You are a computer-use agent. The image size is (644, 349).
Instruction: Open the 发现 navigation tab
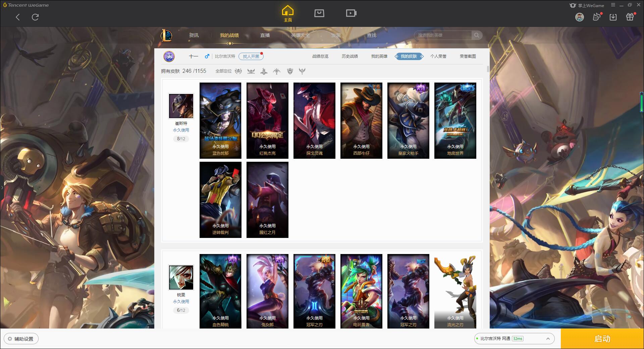pos(336,35)
